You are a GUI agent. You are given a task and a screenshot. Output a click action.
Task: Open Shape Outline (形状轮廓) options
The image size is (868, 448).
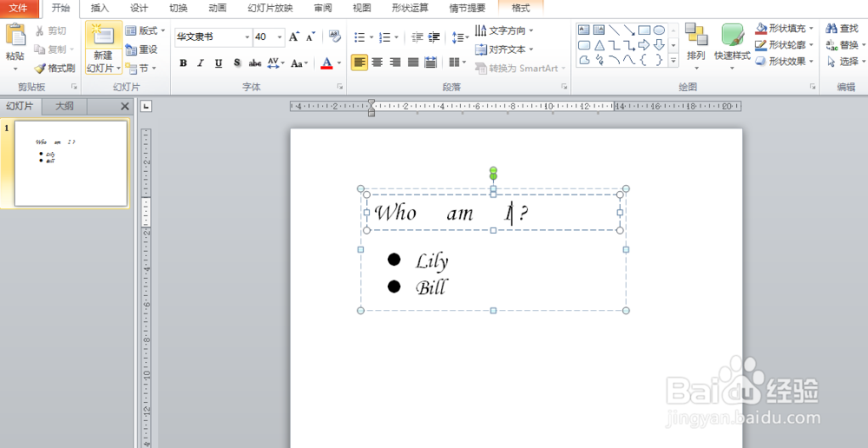(785, 45)
